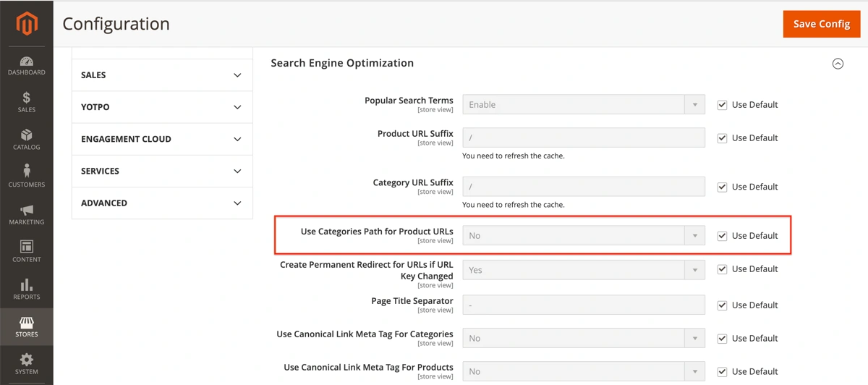Open the Stores menu in sidebar
868x385 pixels.
(x=27, y=326)
